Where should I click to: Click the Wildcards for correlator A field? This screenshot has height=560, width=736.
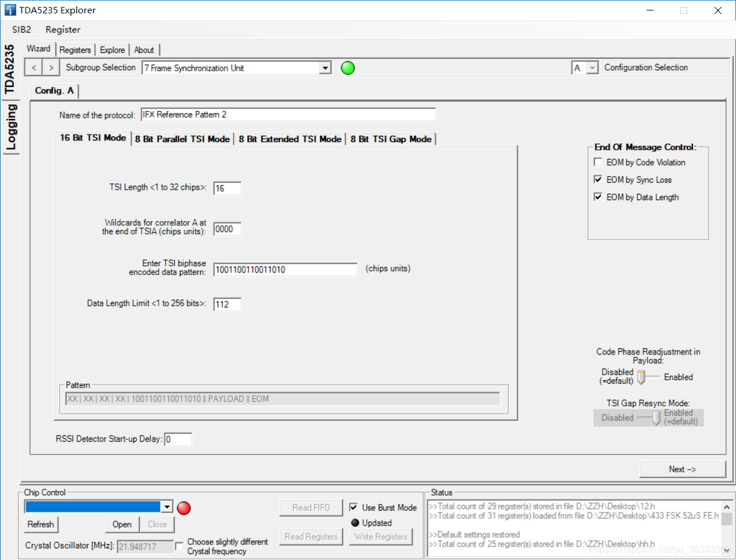pyautogui.click(x=227, y=229)
